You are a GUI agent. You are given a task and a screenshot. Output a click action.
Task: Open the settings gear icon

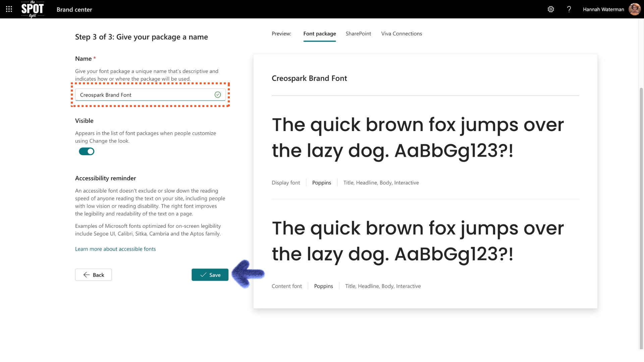[x=551, y=9]
